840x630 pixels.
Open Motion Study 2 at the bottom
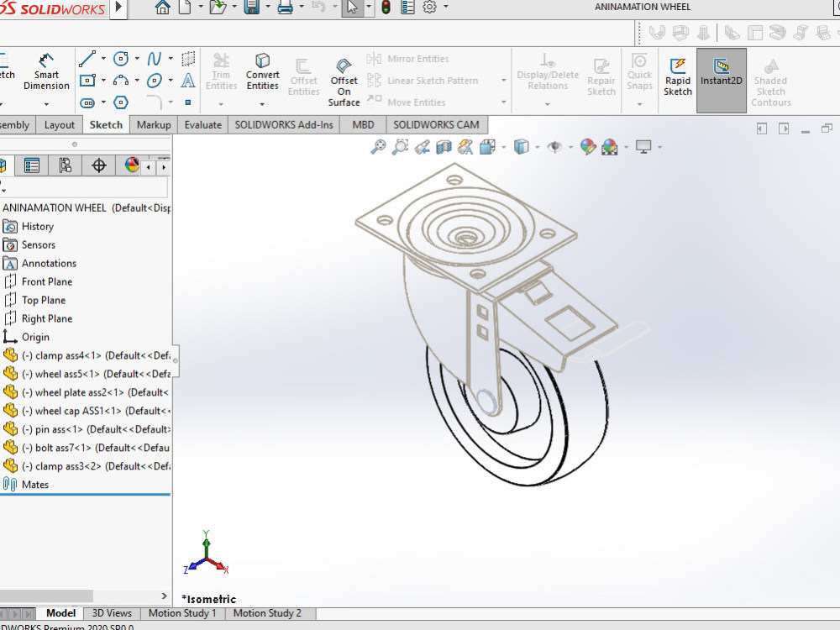tap(270, 613)
